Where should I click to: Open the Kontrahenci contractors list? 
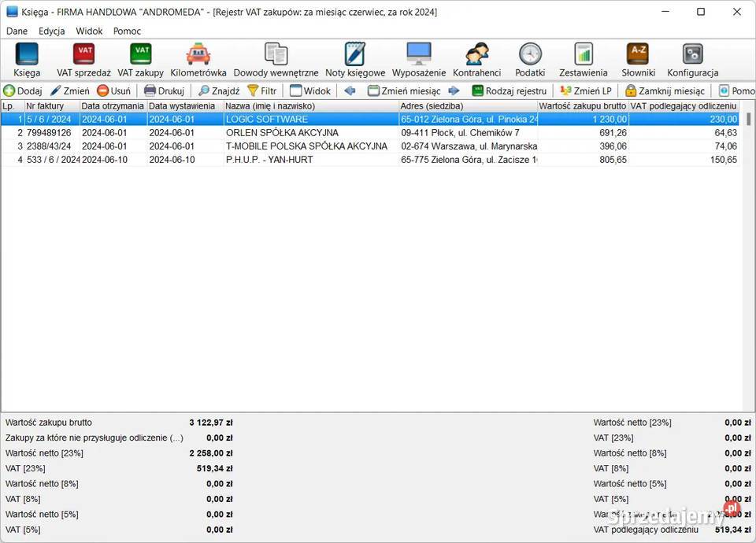tap(476, 60)
